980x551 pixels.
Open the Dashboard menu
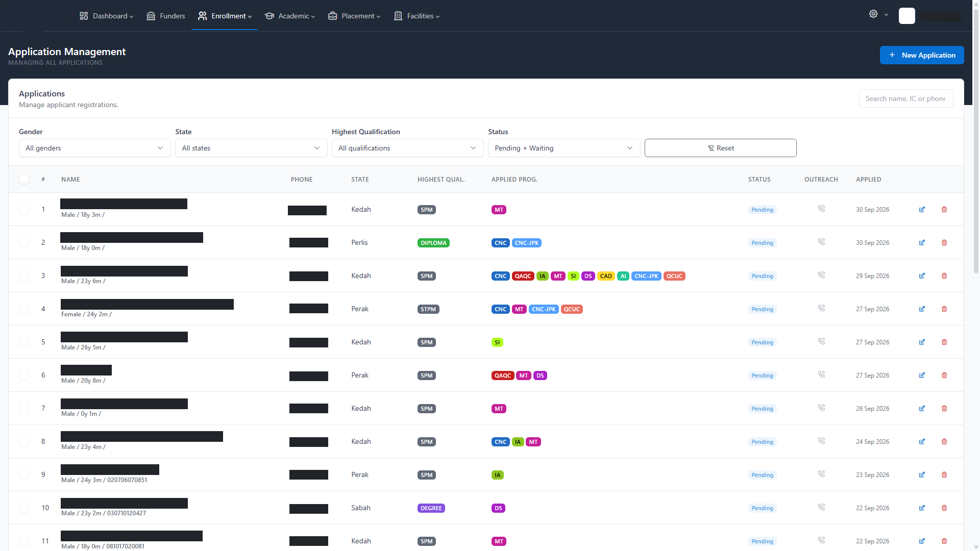pos(106,16)
